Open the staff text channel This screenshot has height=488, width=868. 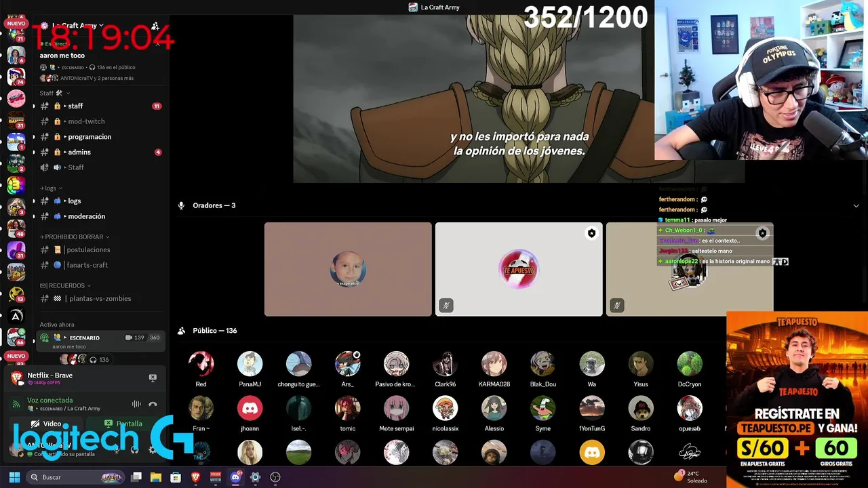100,106
